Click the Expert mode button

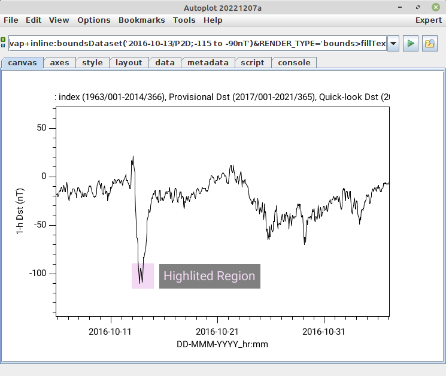tap(428, 20)
